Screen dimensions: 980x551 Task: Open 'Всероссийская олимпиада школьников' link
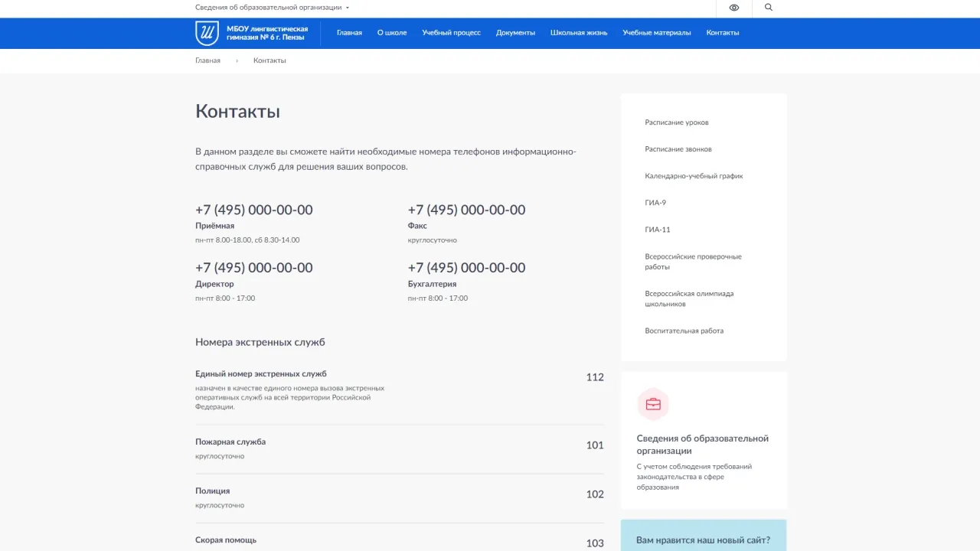coord(689,298)
